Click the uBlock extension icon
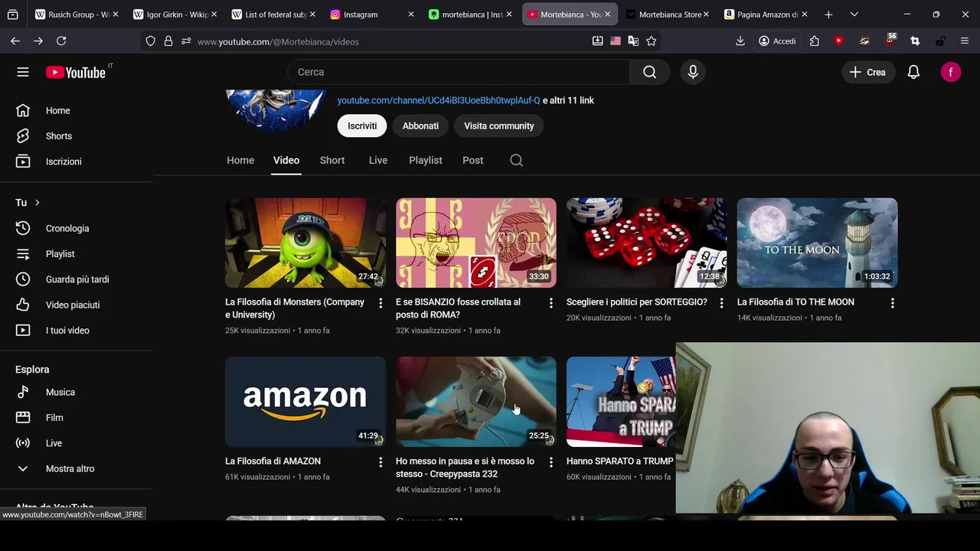This screenshot has height=551, width=980. pyautogui.click(x=890, y=40)
